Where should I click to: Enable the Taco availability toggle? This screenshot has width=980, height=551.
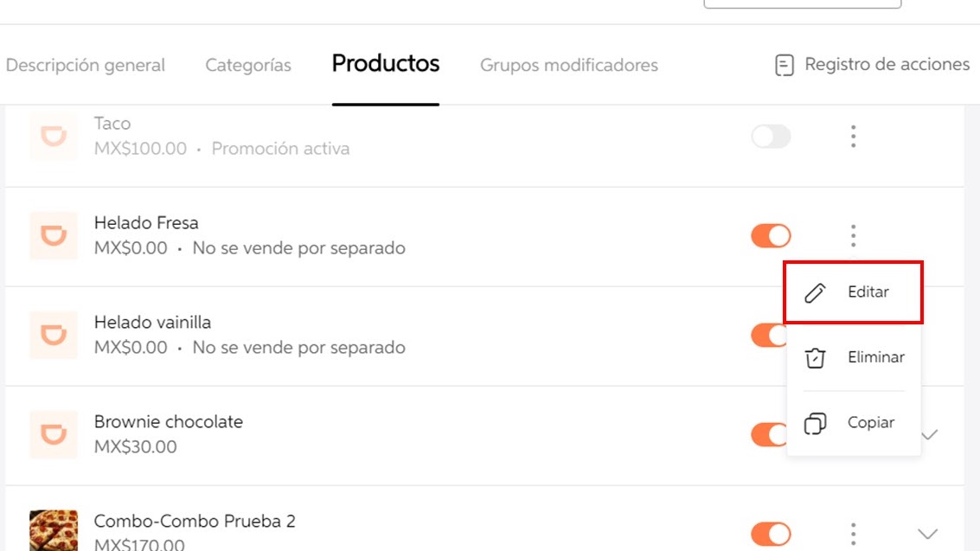(x=770, y=136)
